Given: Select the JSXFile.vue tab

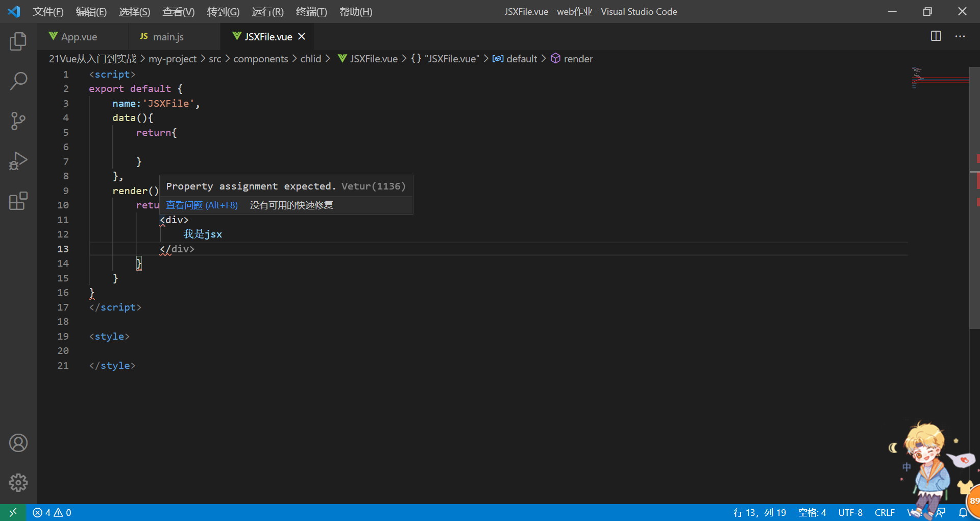Looking at the screenshot, I should [x=267, y=37].
